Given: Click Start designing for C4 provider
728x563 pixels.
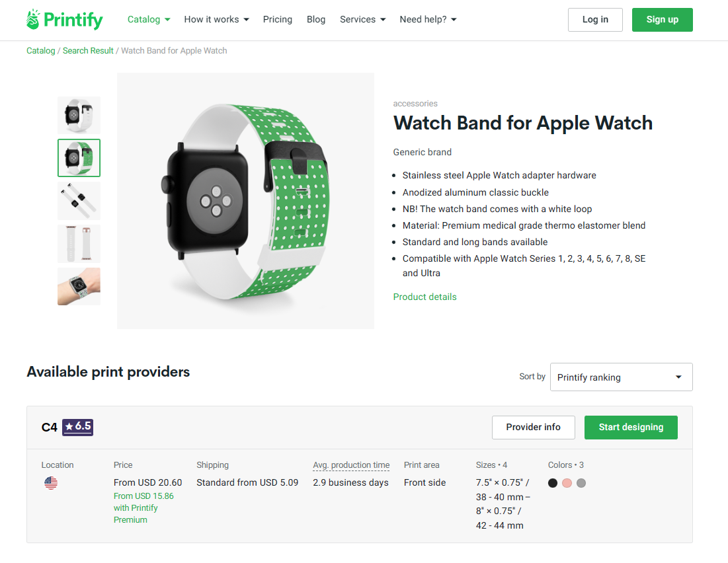Looking at the screenshot, I should [631, 427].
